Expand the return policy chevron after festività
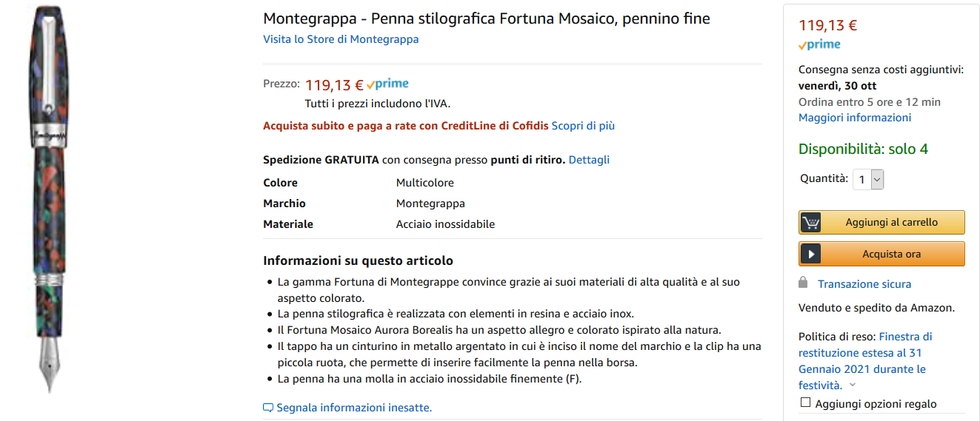This screenshot has width=980, height=421. [x=852, y=385]
